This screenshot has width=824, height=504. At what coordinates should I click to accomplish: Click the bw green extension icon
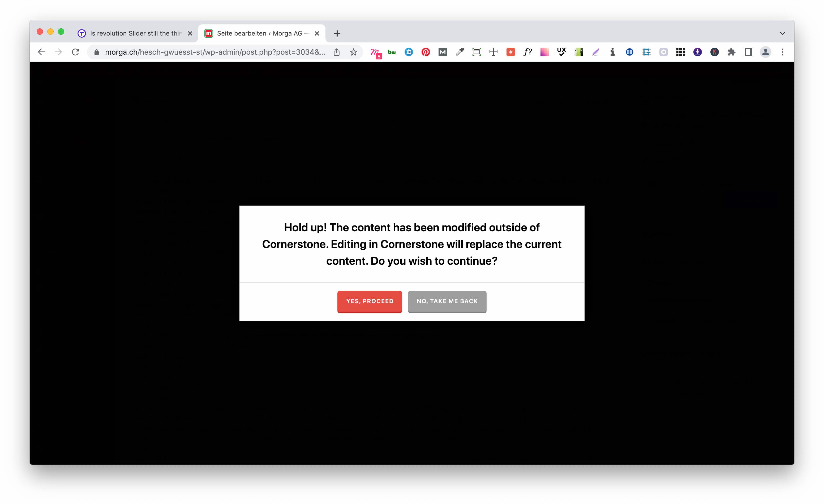point(392,52)
